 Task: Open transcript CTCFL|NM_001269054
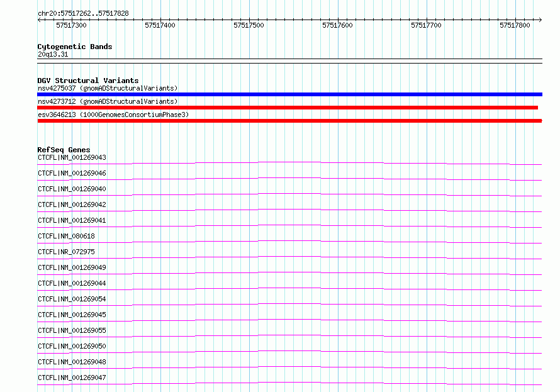(72, 299)
